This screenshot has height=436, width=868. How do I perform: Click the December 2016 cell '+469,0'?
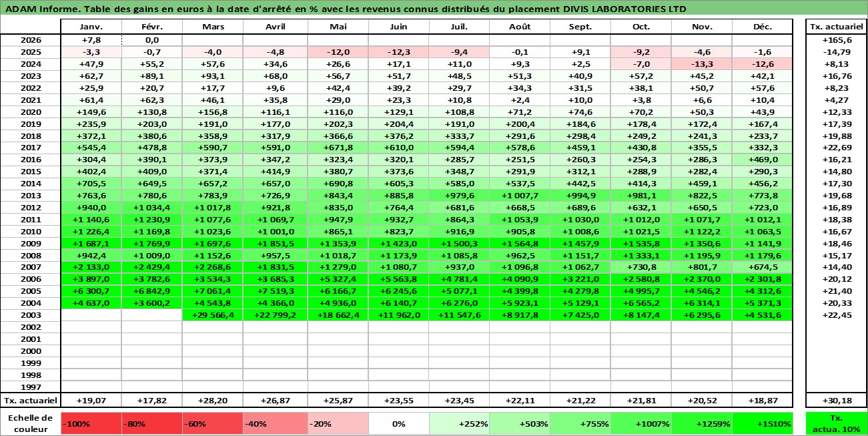pyautogui.click(x=763, y=160)
